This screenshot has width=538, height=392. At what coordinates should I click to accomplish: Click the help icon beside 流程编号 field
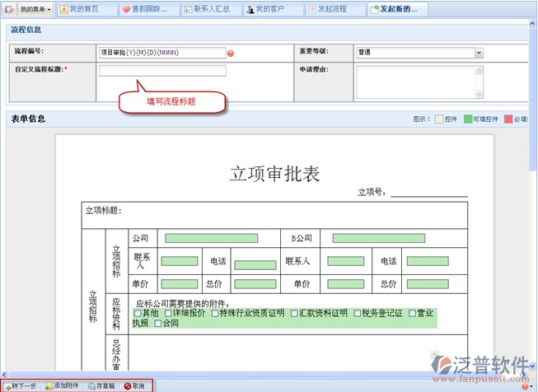click(231, 54)
